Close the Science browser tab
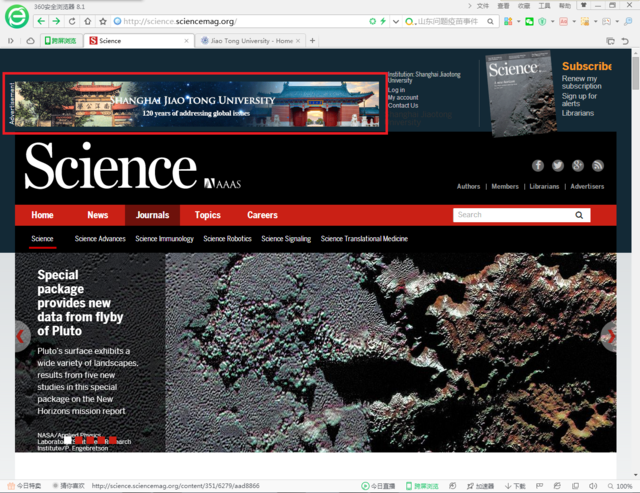 [x=186, y=41]
